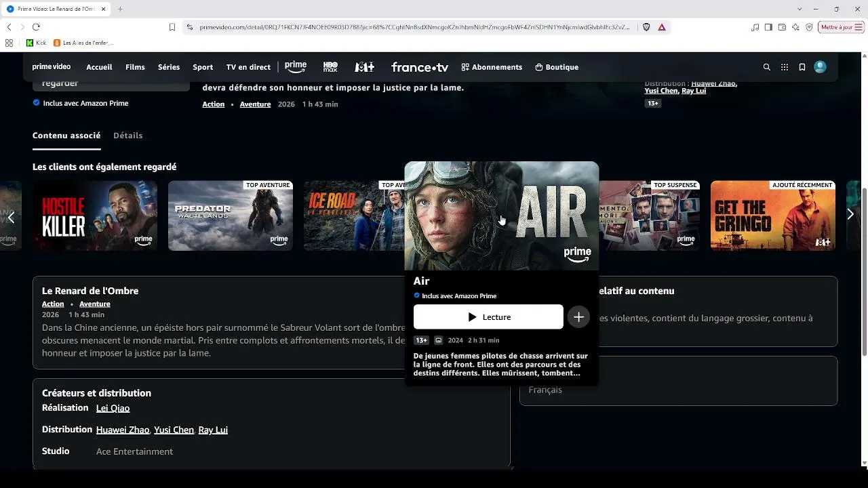Open a new browser tab

120,9
